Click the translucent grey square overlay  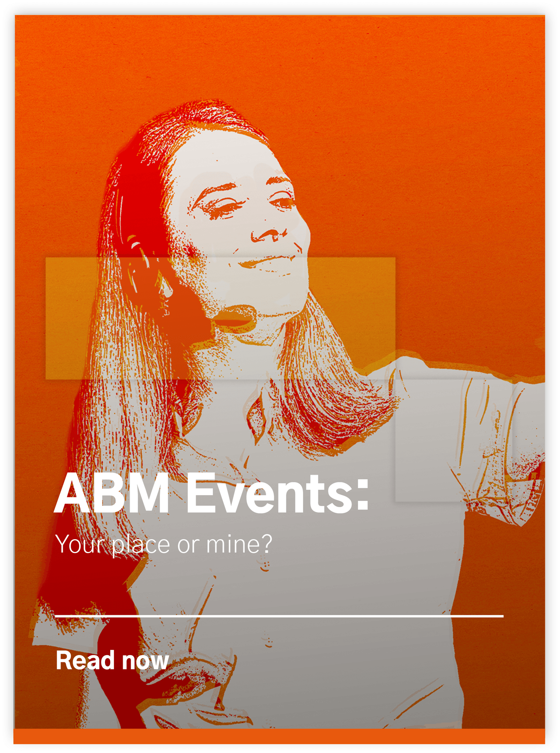453,441
